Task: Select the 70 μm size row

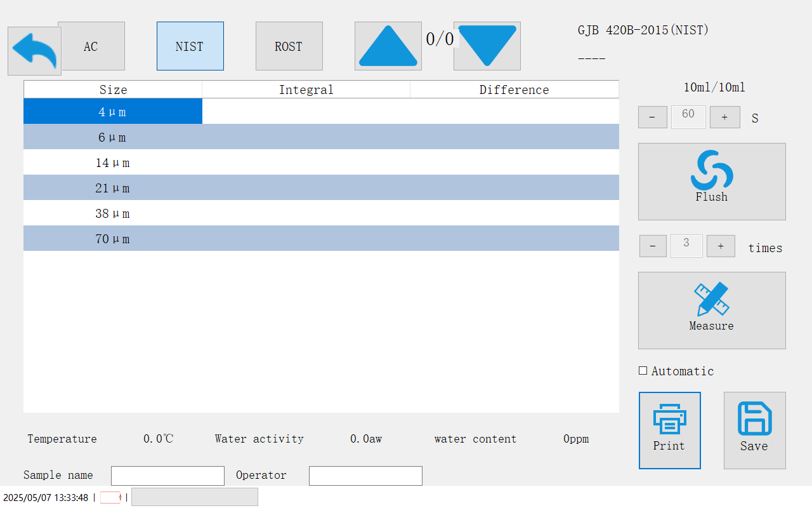Action: click(113, 239)
